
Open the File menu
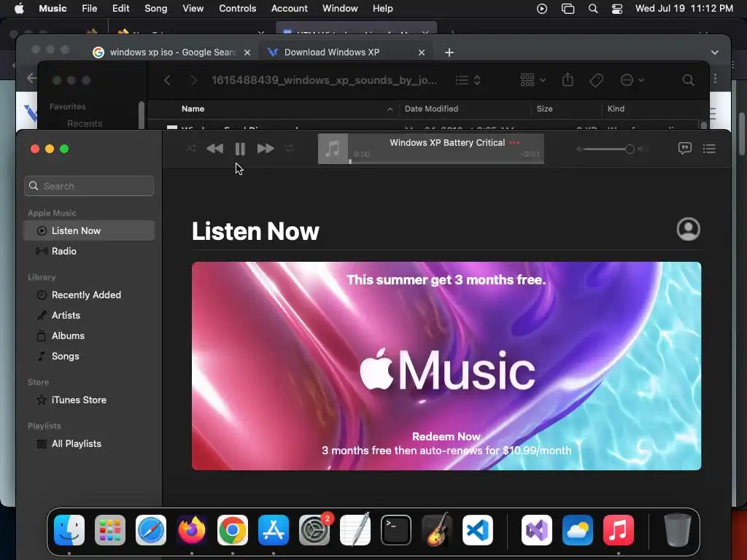[89, 8]
